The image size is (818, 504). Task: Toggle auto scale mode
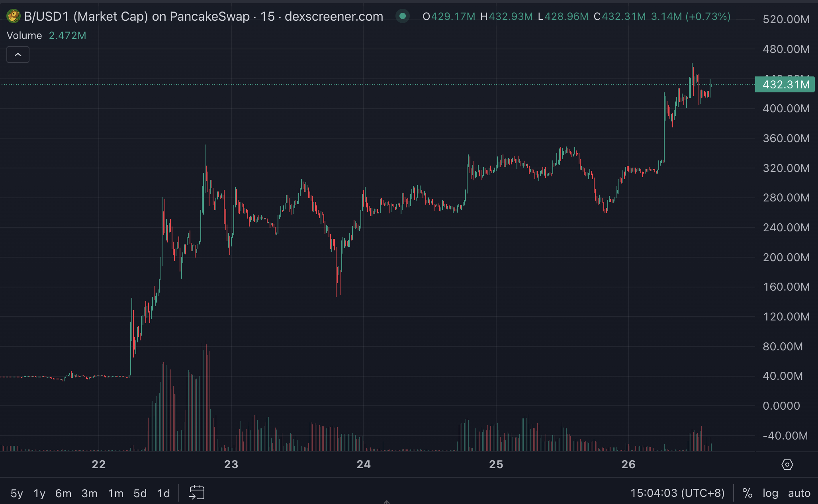click(x=799, y=493)
